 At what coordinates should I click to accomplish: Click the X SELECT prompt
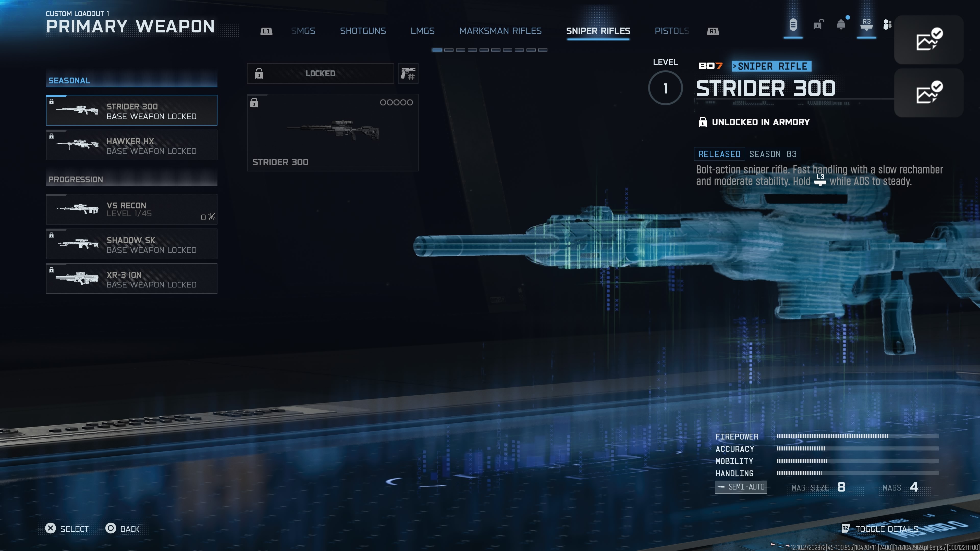[x=67, y=529]
